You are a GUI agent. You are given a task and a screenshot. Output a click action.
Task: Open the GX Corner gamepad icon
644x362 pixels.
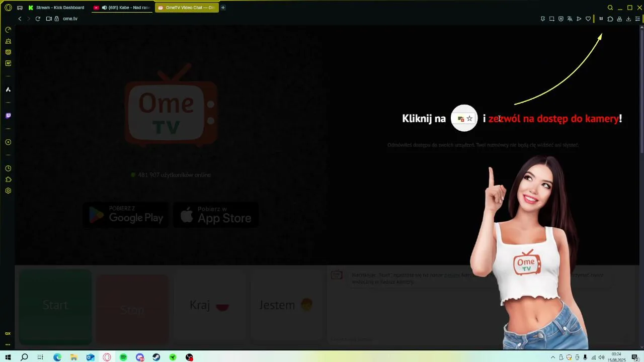(x=20, y=8)
